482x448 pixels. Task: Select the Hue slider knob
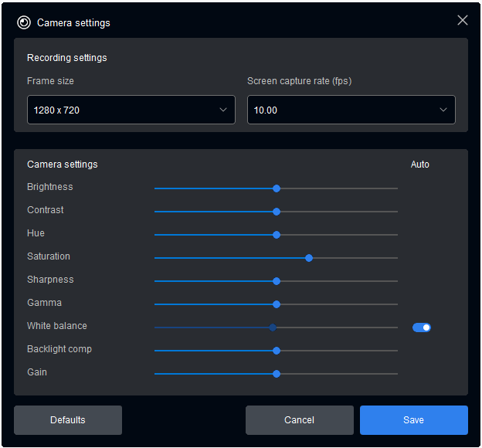coord(277,235)
